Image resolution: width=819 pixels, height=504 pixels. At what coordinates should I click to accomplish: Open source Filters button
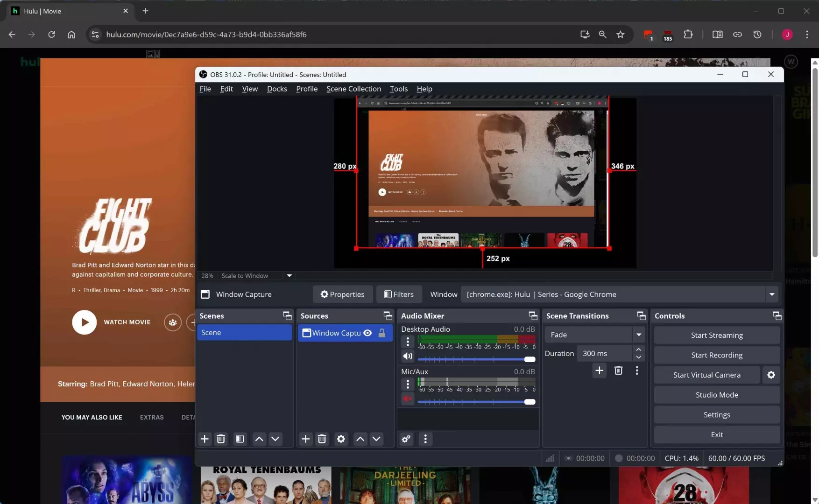[x=399, y=294]
